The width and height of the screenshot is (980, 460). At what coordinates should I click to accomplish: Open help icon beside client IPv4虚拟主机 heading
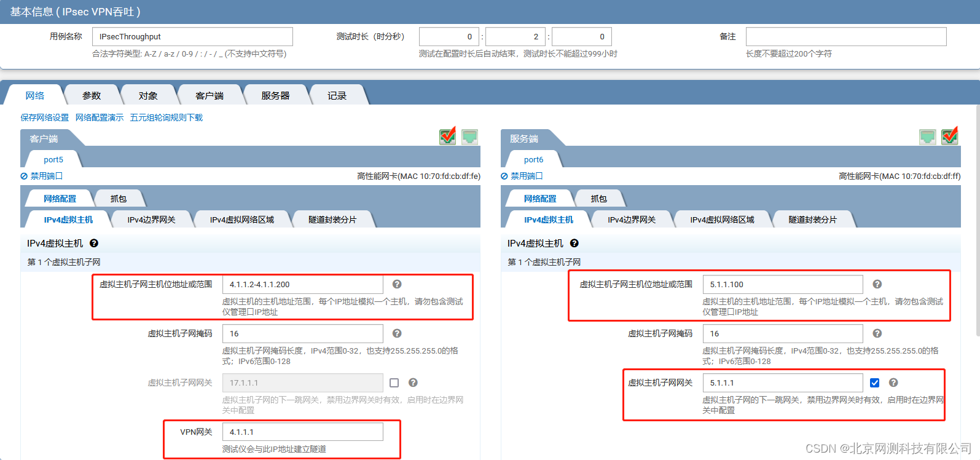pyautogui.click(x=94, y=244)
